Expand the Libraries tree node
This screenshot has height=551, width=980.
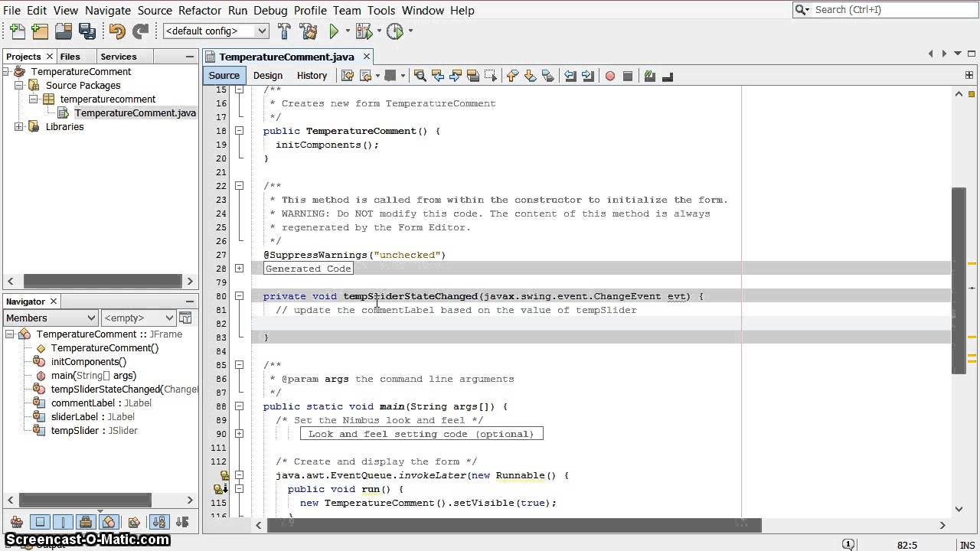click(19, 127)
